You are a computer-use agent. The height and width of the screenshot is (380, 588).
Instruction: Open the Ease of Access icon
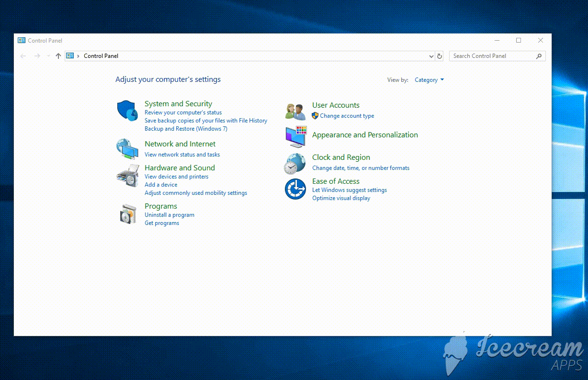tap(295, 189)
